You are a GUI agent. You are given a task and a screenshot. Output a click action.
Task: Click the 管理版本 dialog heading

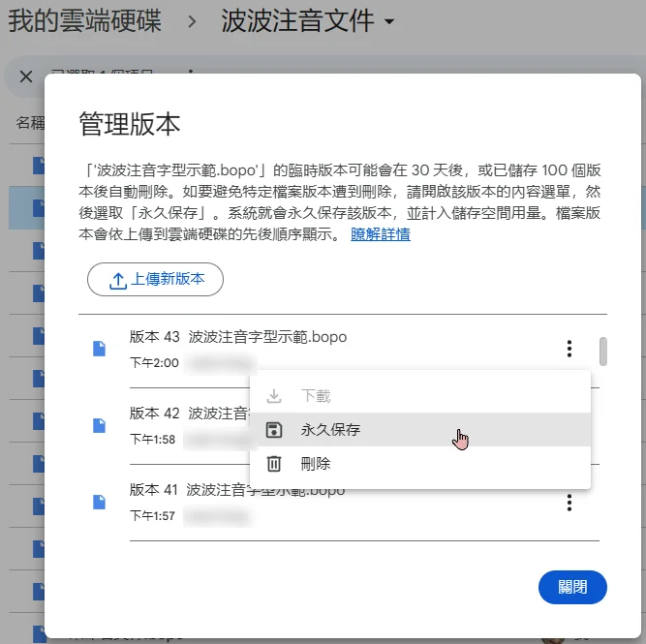130,124
